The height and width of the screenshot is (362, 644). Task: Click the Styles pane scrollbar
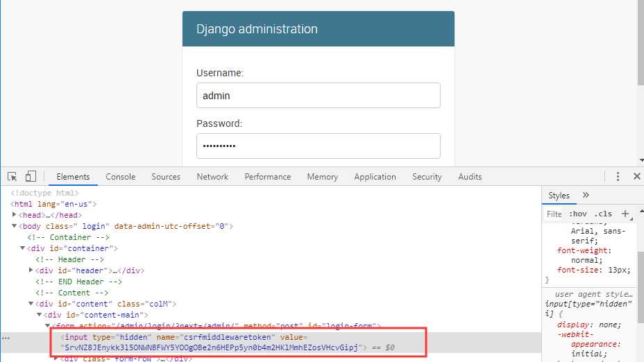pos(641,287)
